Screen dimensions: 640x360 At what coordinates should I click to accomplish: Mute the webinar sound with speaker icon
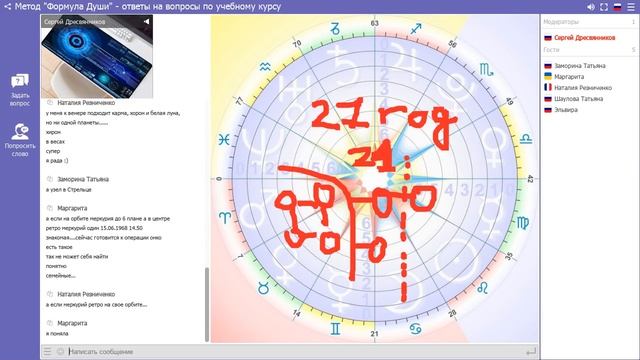pos(591,7)
